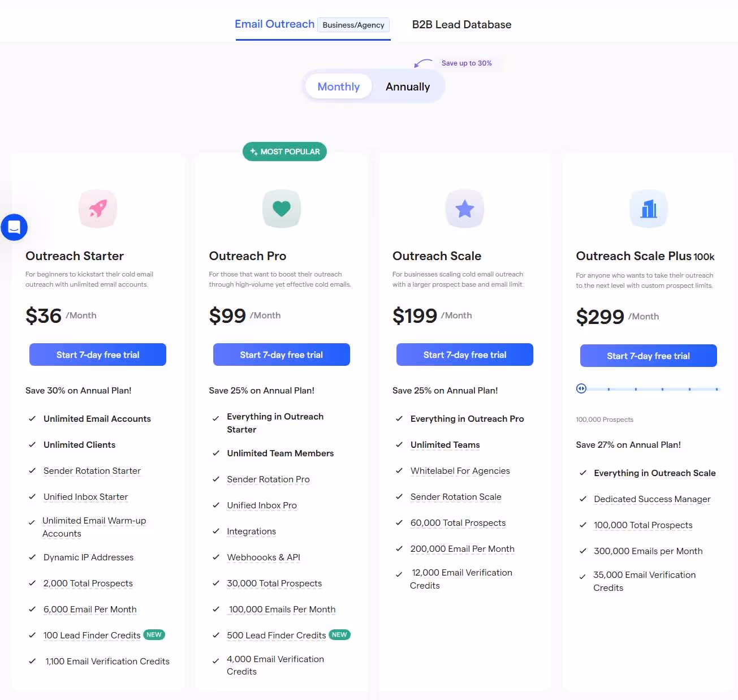This screenshot has width=738, height=700.
Task: Click the checkmark beside Unlimited Email Accounts
Action: coord(32,419)
